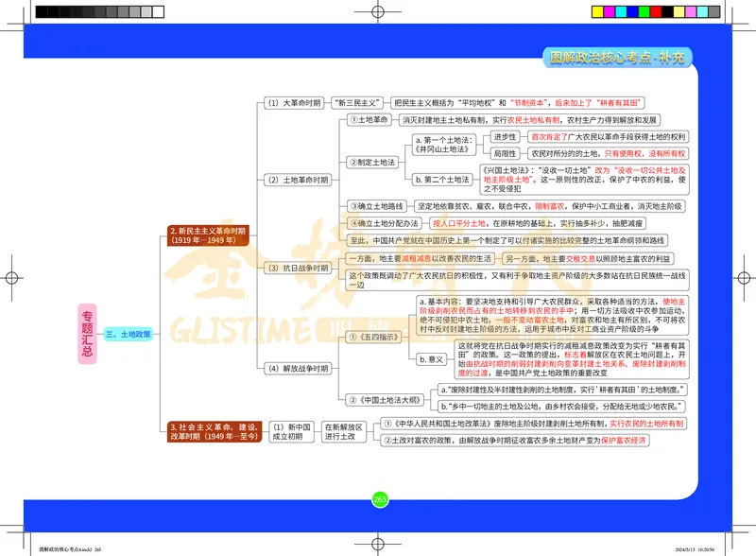Click the (2) 土地革命时期 branch
Viewport: 756px width, 556px height.
[x=296, y=180]
